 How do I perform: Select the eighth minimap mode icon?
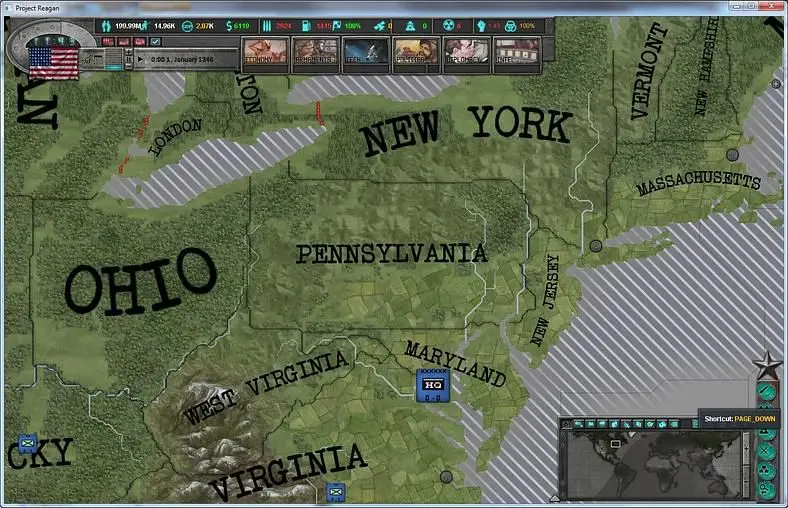[662, 424]
